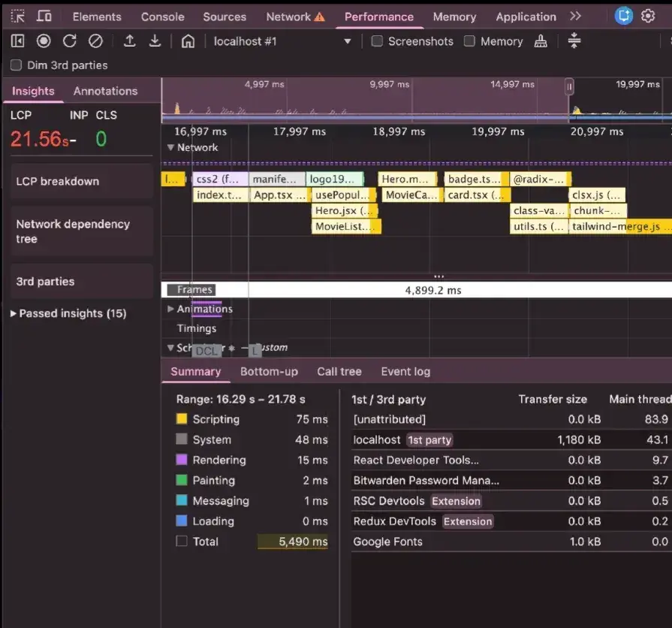Viewport: 672px width, 628px height.
Task: Click the Redux DevTools Extension row
Action: pyautogui.click(x=511, y=521)
